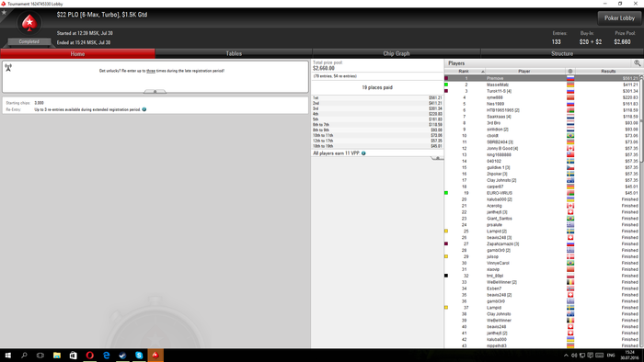This screenshot has width=644, height=362.
Task: Click the volume icon in system tray
Action: tap(574, 356)
